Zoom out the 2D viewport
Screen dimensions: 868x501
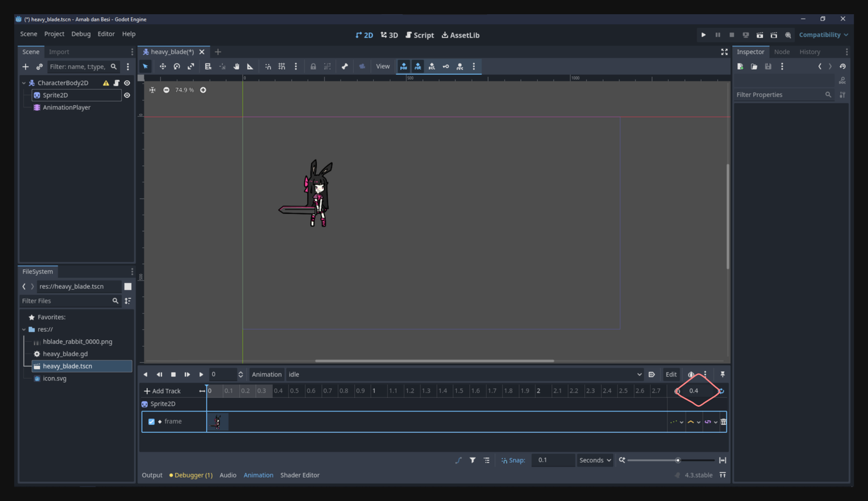(166, 90)
